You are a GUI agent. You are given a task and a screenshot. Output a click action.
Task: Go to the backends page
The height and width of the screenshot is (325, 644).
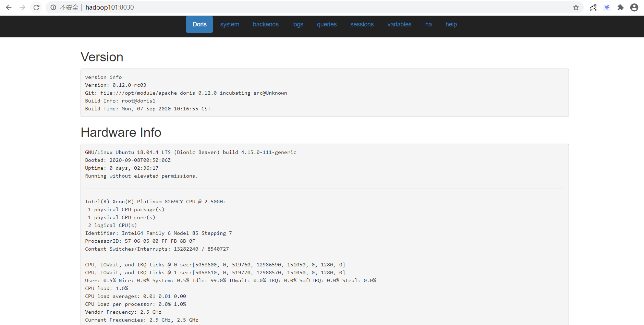[266, 24]
